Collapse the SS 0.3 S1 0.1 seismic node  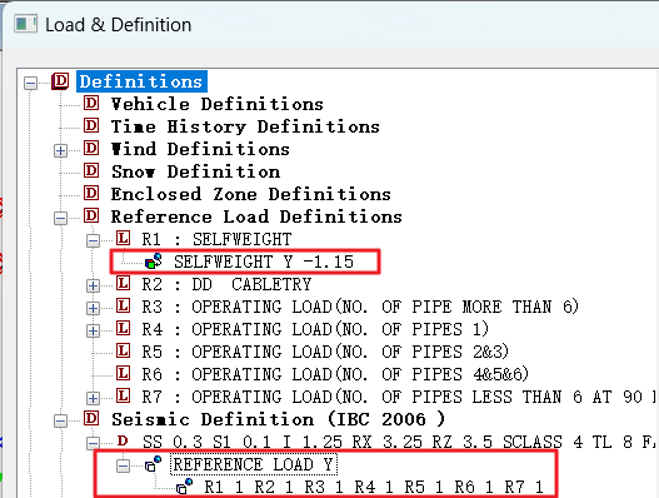click(x=93, y=443)
